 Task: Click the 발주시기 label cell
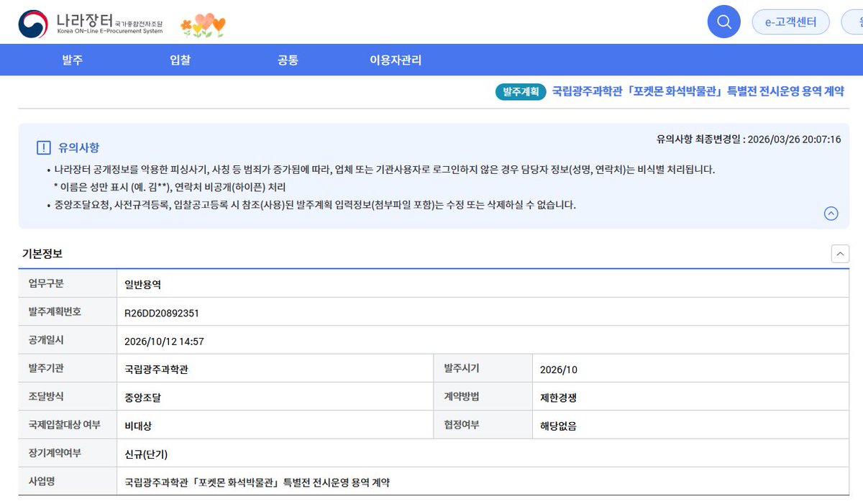483,368
